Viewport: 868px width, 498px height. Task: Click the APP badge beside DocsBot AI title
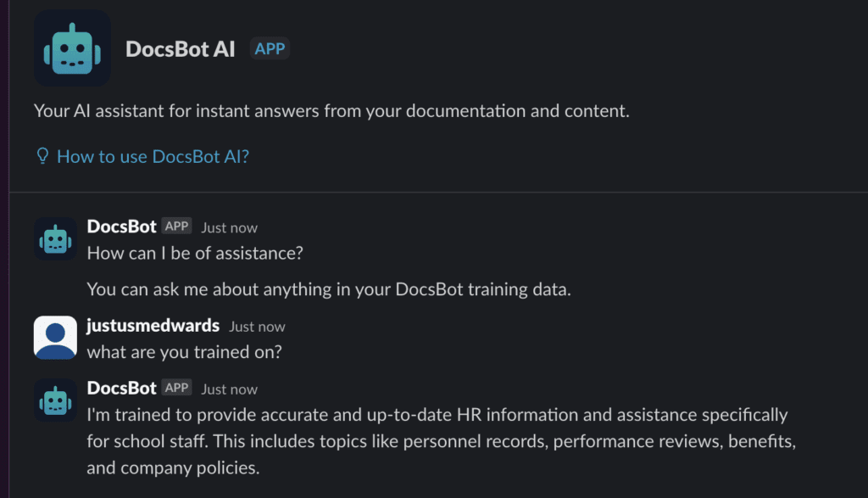(x=270, y=49)
